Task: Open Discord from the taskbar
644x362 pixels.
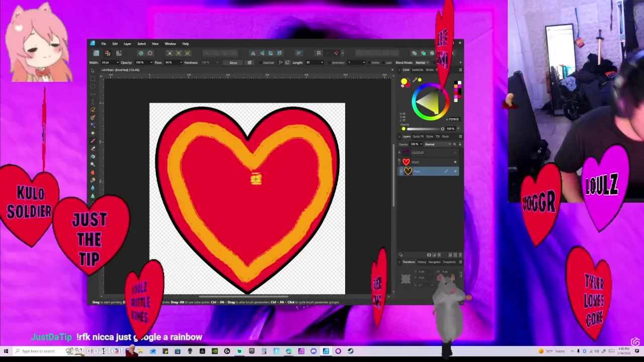Action: [313, 351]
